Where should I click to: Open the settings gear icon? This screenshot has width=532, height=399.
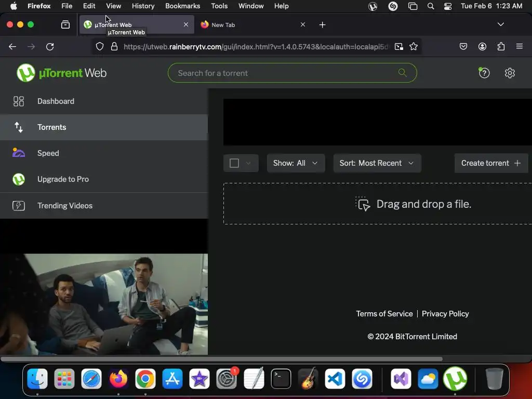(x=510, y=73)
